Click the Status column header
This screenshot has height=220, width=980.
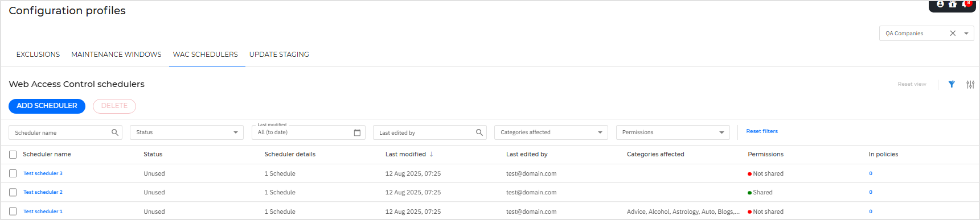(x=153, y=154)
